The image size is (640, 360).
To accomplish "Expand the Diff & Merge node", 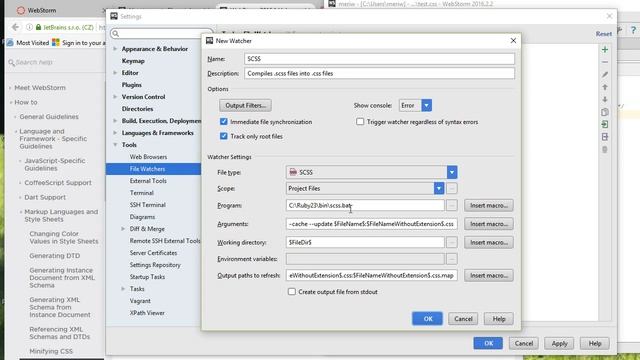I will click(123, 229).
